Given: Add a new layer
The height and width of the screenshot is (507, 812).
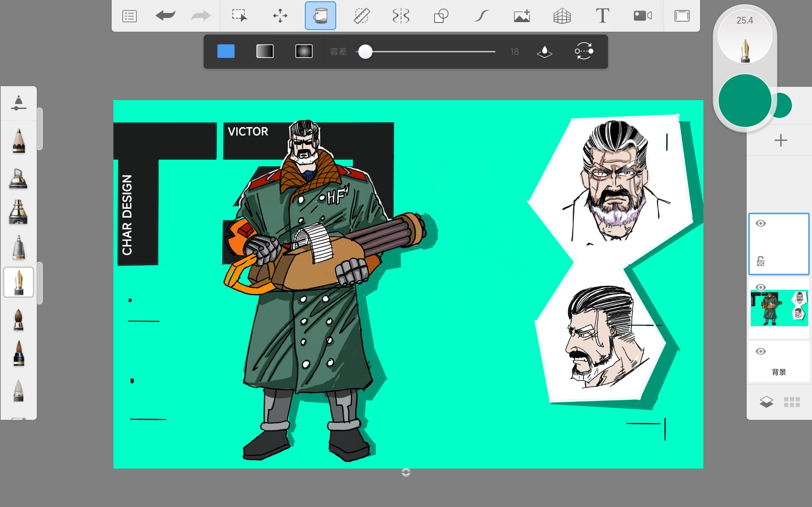Looking at the screenshot, I should [x=781, y=140].
